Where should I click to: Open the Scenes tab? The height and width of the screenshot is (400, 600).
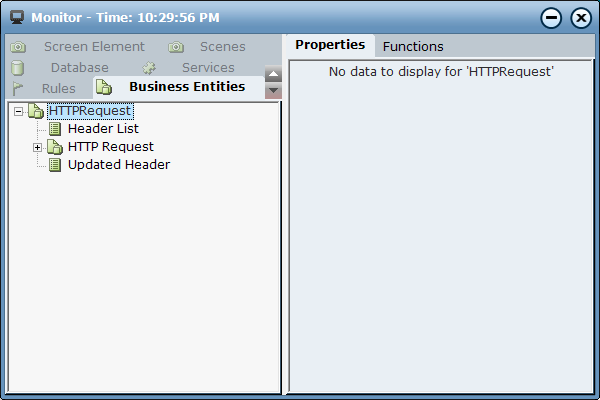point(222,47)
